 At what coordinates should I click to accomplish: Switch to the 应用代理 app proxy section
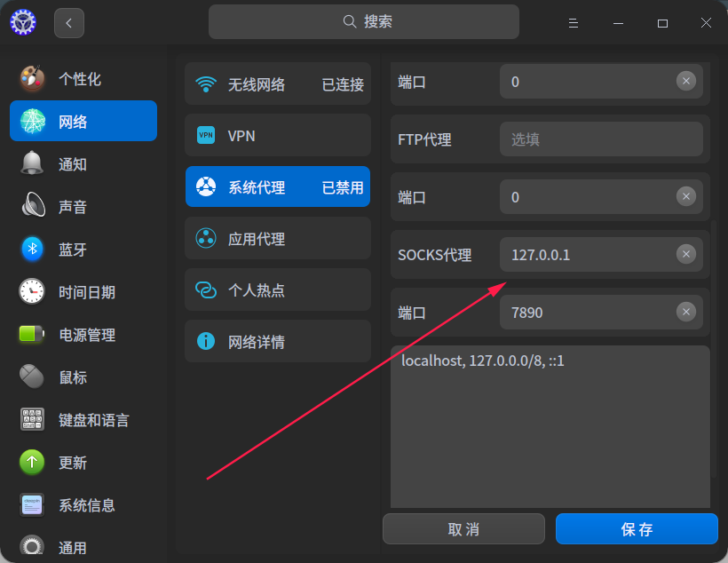(x=277, y=238)
